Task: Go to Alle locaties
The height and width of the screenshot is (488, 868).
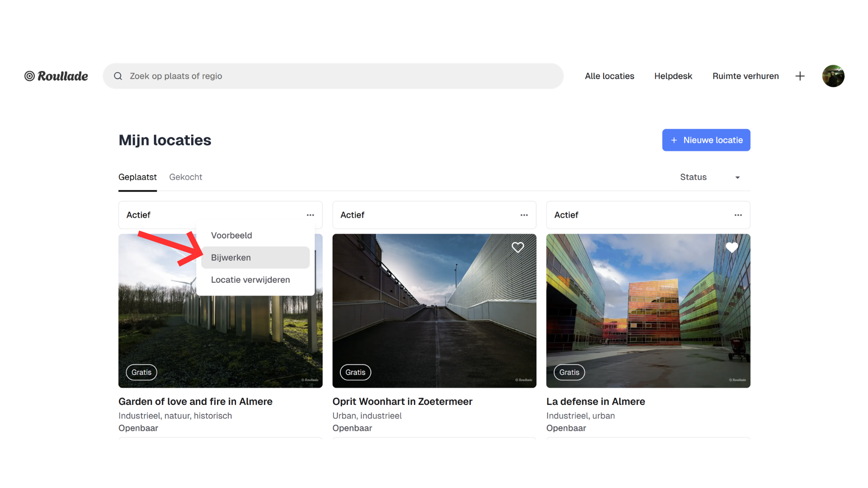Action: click(x=609, y=76)
